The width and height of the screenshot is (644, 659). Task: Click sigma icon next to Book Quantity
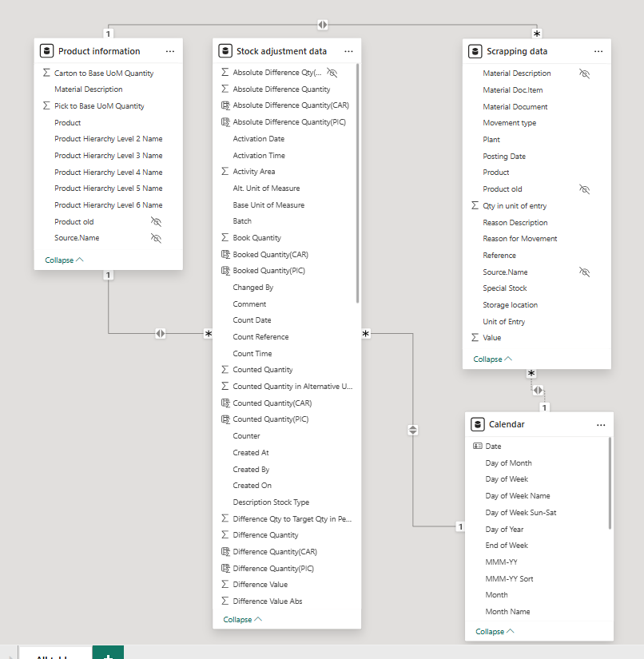tap(225, 237)
